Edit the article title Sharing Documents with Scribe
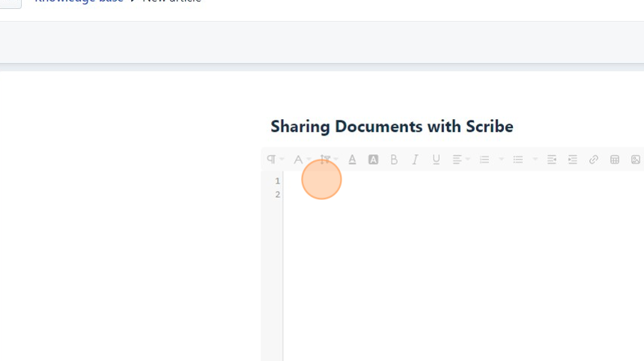Image resolution: width=644 pixels, height=361 pixels. pyautogui.click(x=392, y=127)
